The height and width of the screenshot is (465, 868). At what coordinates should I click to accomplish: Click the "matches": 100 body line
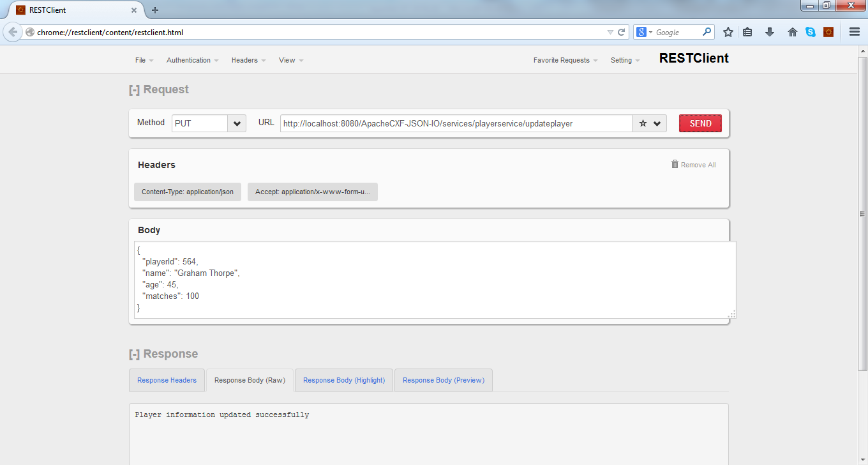[x=170, y=296]
